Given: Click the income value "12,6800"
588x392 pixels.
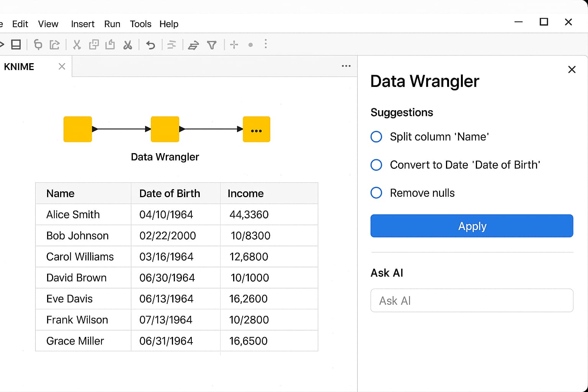Looking at the screenshot, I should (249, 256).
